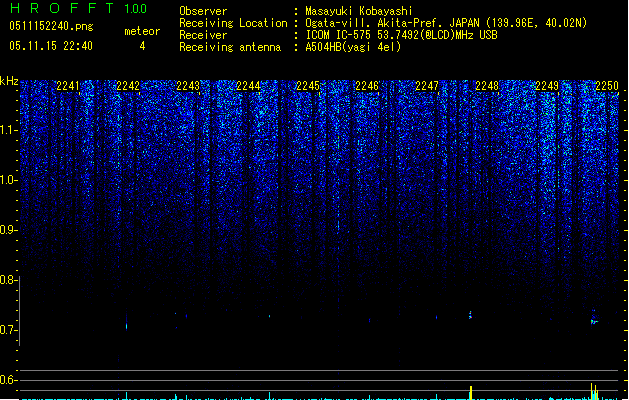Click the 0.9 frequency axis label
Viewport: 629px width, 400px height.
[x=8, y=230]
